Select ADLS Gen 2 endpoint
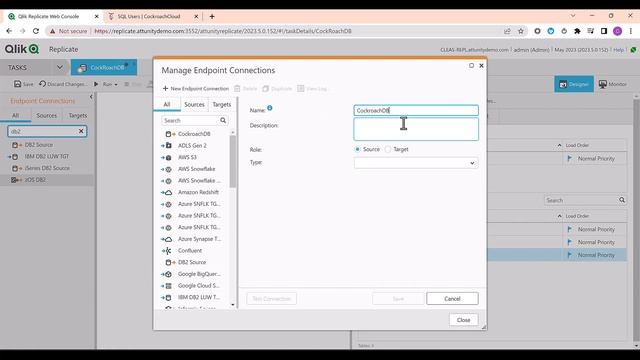 (192, 146)
